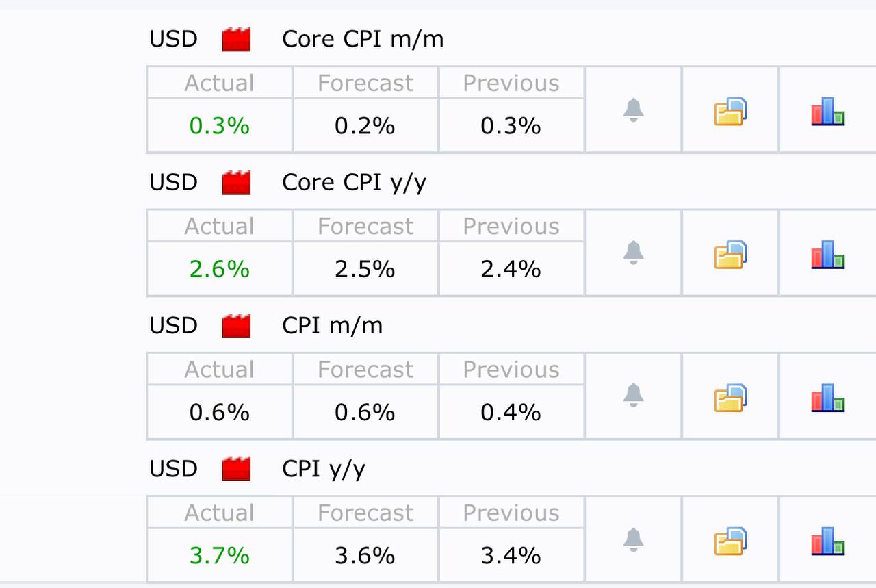The image size is (876, 588).
Task: Click the CPI m/m event name
Action: [x=332, y=325]
